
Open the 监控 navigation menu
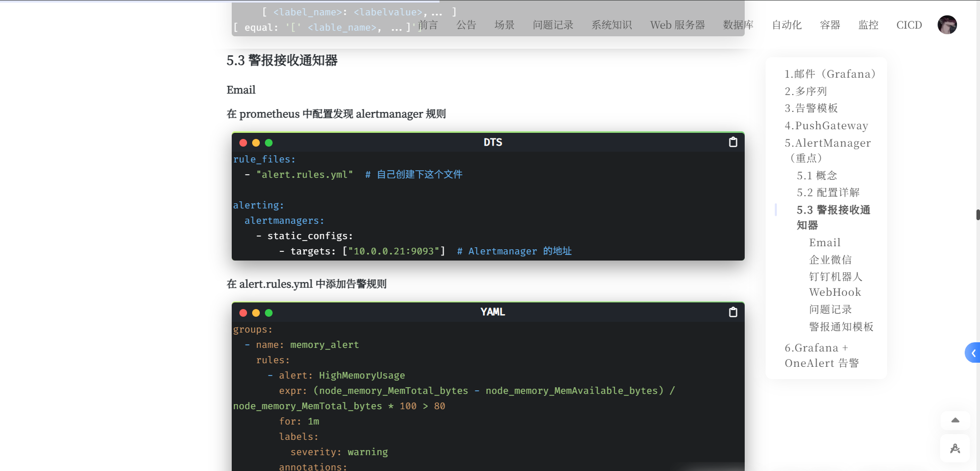pos(868,25)
